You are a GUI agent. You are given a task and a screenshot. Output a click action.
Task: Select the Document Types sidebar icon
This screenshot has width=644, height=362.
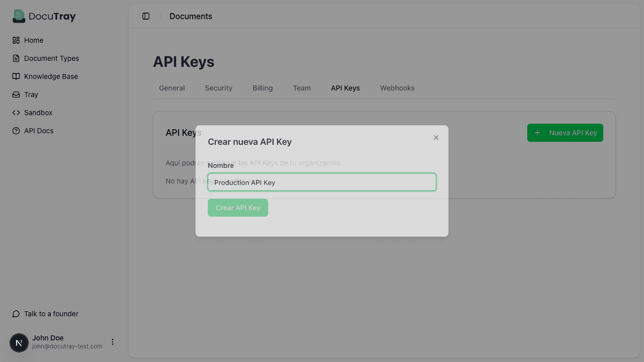pyautogui.click(x=17, y=58)
